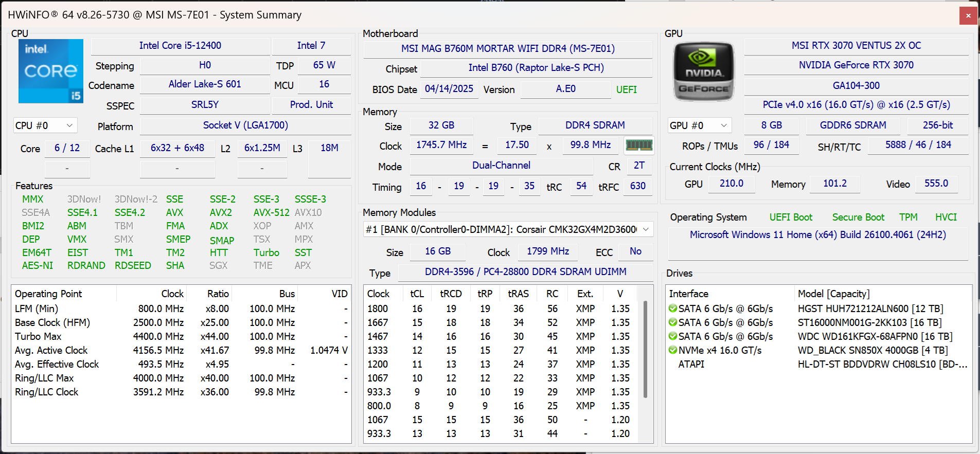Image resolution: width=980 pixels, height=454 pixels.
Task: Click the GA104-300 GPU chip field
Action: 856,86
